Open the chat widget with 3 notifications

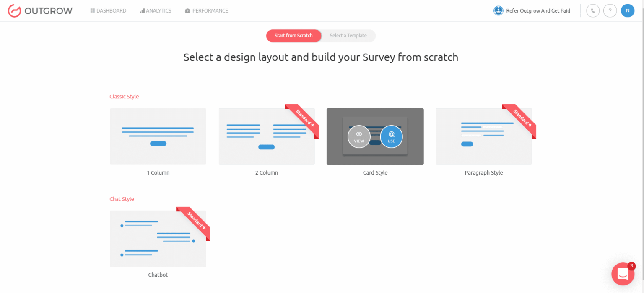[623, 274]
